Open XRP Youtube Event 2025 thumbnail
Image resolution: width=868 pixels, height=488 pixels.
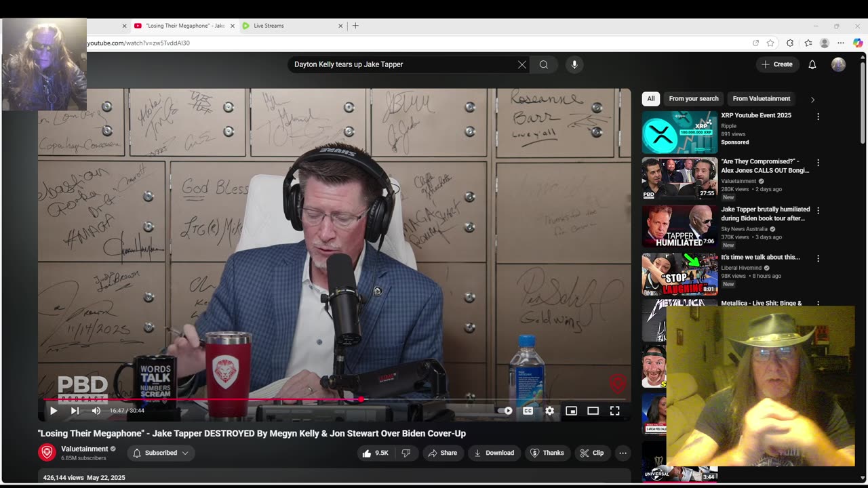(x=679, y=132)
